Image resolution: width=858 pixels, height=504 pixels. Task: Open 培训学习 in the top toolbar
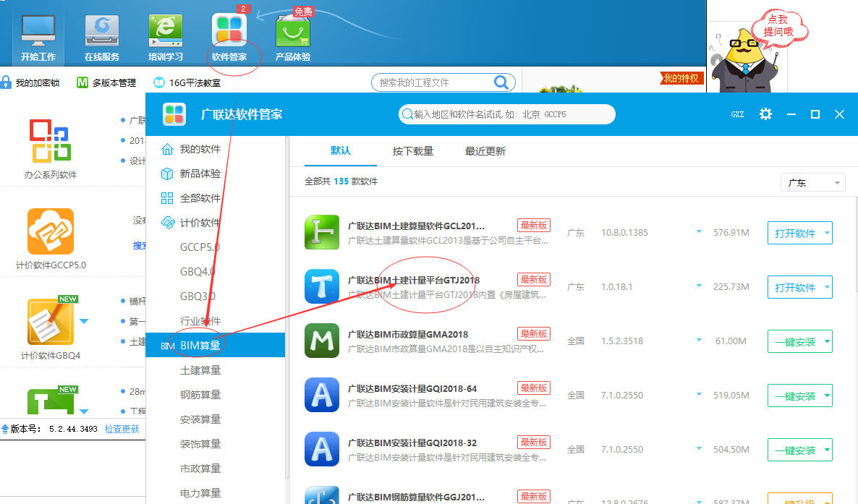pos(165,37)
